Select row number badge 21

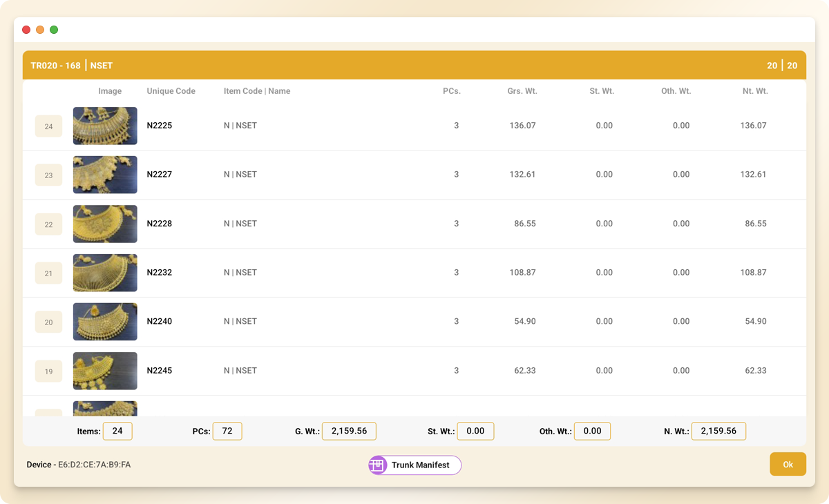tap(48, 273)
